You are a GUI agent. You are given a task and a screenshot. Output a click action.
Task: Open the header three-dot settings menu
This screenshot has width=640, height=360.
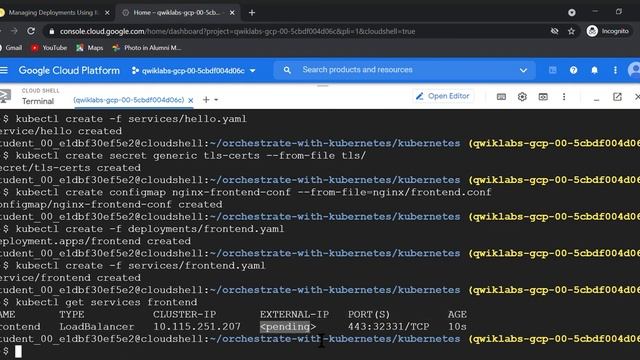pyautogui.click(x=615, y=70)
